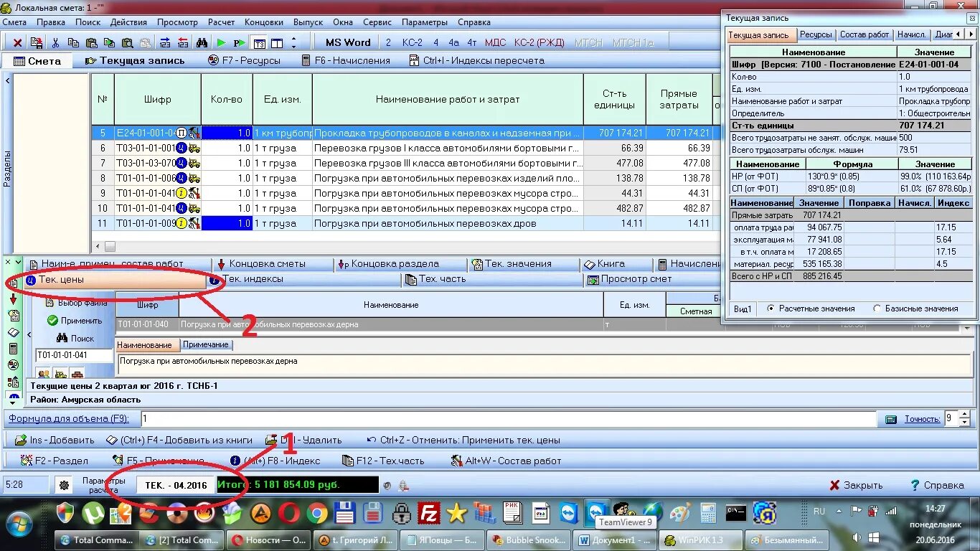Click Ins - Добавить button
The height and width of the screenshot is (551, 980).
(55, 440)
